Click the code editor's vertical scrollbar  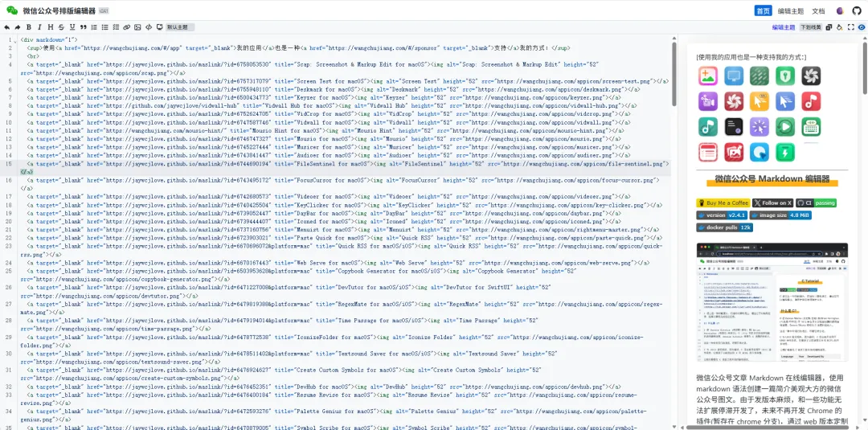(x=674, y=74)
